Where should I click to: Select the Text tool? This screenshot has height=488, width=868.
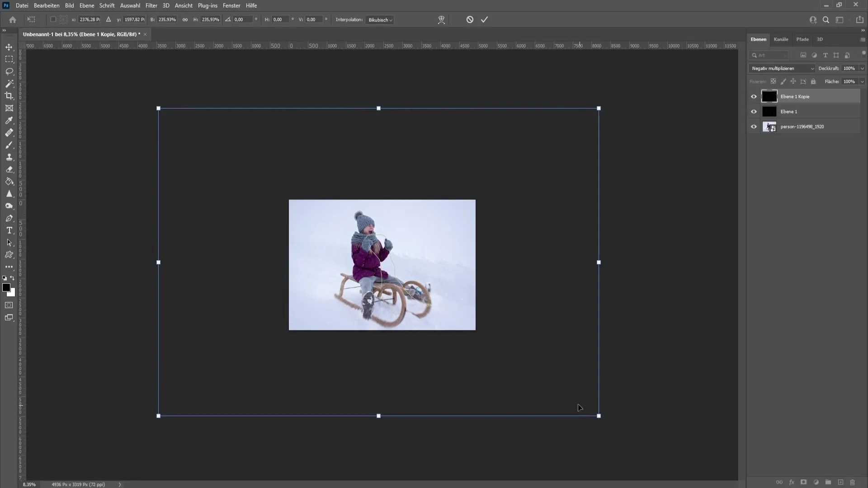[x=9, y=230]
